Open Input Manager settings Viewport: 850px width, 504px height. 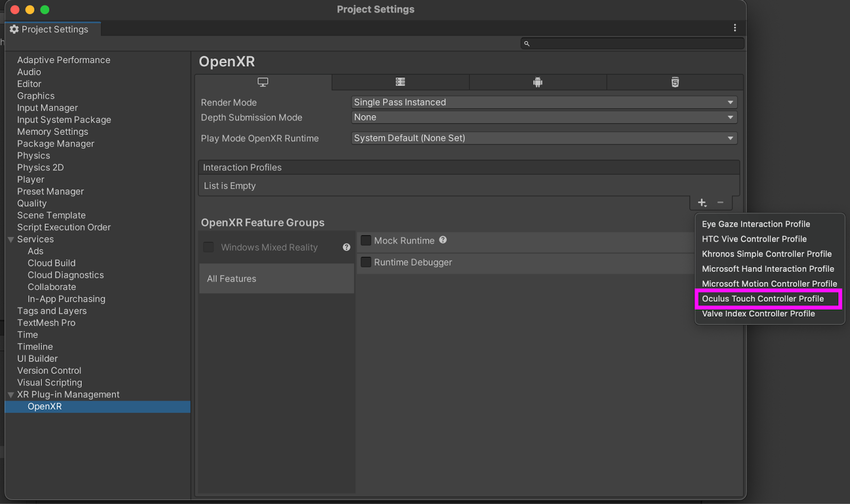(47, 108)
